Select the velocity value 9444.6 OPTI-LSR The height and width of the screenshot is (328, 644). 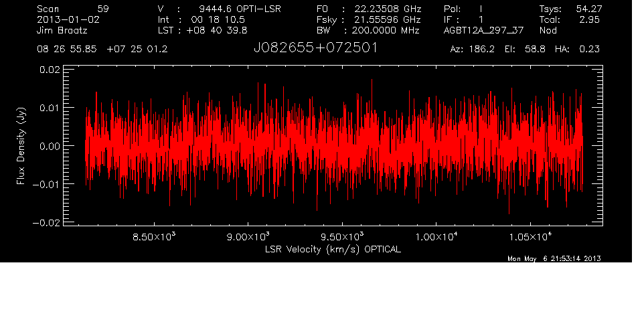pyautogui.click(x=240, y=9)
